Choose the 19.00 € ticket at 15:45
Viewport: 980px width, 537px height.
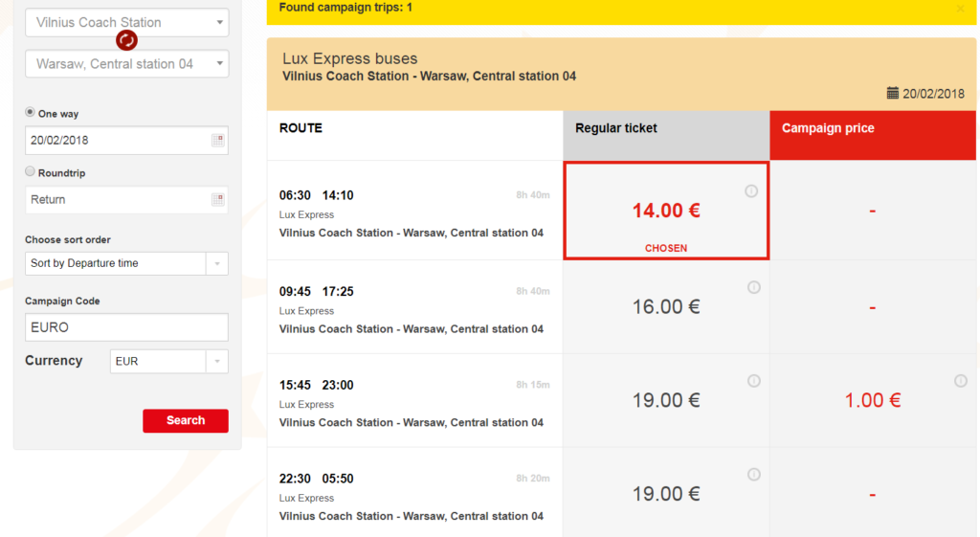coord(666,400)
